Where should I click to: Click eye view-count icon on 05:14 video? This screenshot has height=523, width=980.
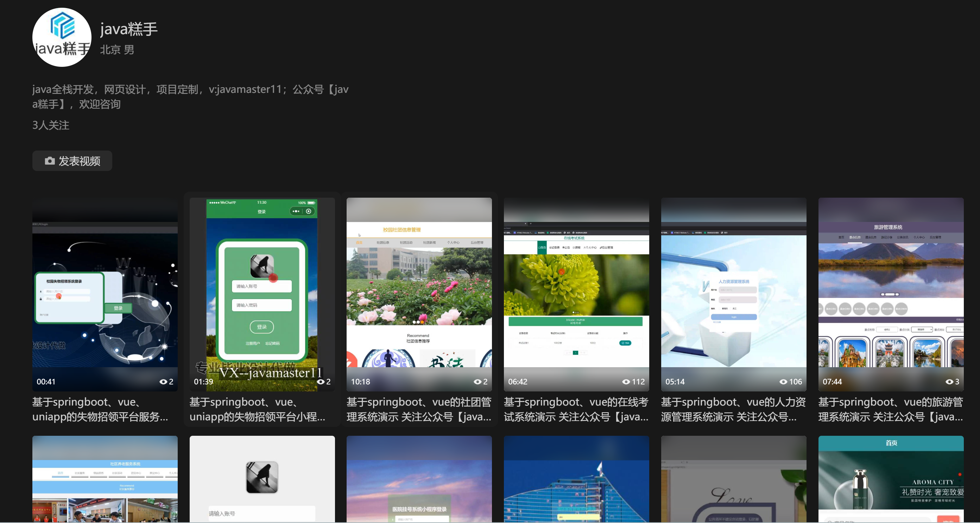[x=783, y=382]
